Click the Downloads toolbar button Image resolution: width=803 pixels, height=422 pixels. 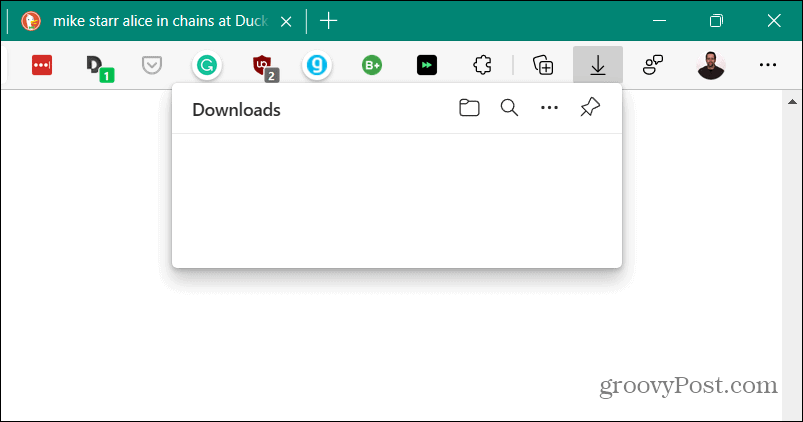tap(597, 65)
